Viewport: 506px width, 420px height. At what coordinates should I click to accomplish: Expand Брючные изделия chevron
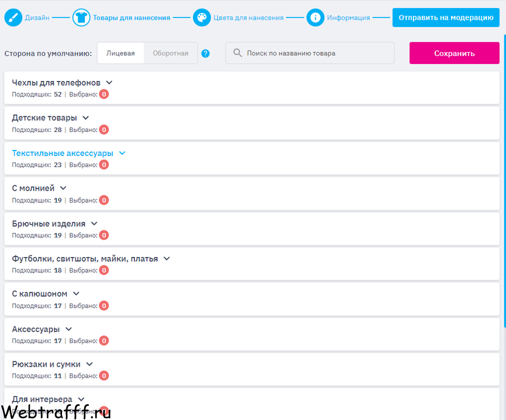[94, 223]
